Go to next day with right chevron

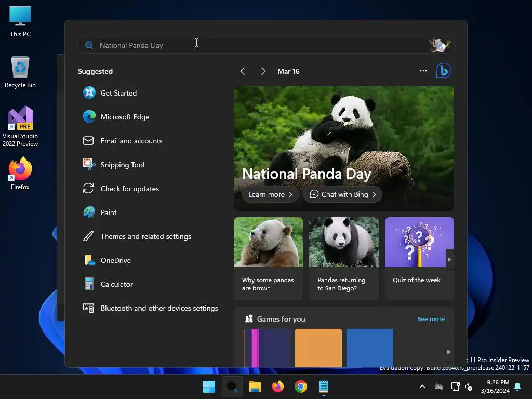pos(263,71)
